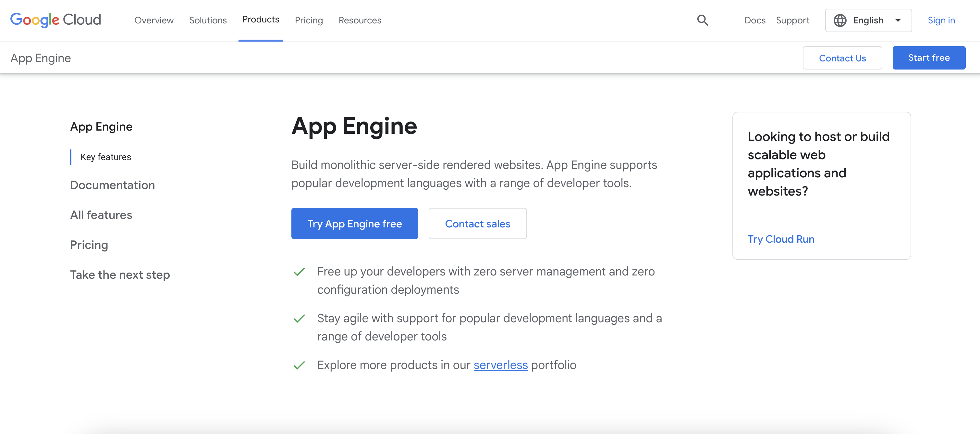Click the Contact sales button

point(477,223)
